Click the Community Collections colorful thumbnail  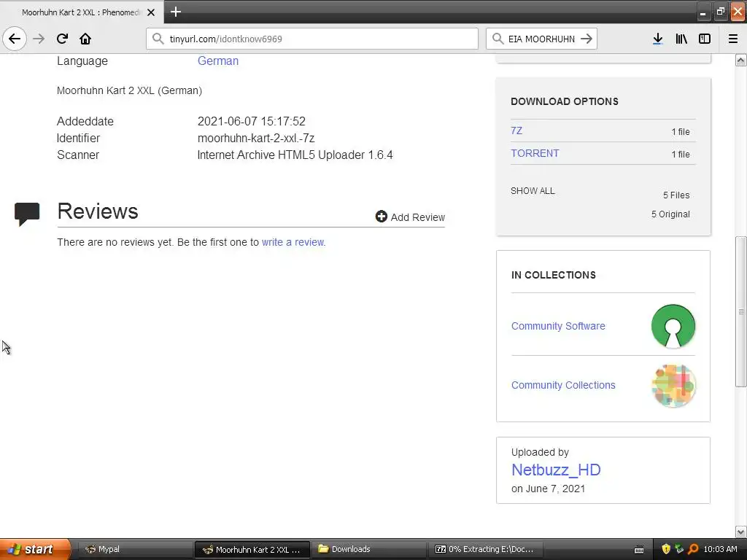pyautogui.click(x=673, y=386)
